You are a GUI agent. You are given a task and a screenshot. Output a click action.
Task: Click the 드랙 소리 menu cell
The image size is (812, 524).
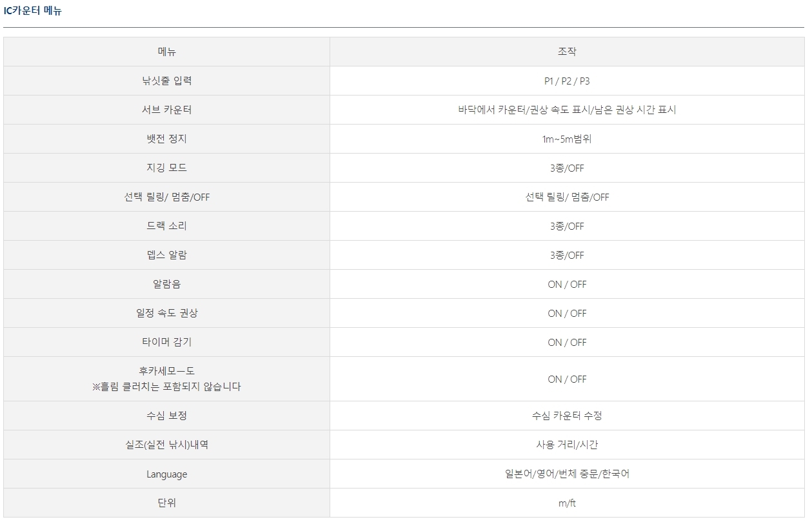pyautogui.click(x=166, y=226)
